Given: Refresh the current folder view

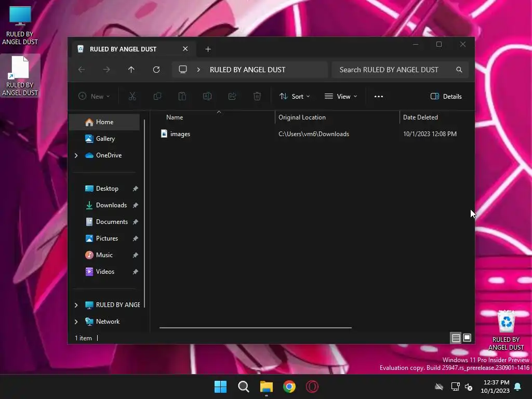Looking at the screenshot, I should point(156,70).
